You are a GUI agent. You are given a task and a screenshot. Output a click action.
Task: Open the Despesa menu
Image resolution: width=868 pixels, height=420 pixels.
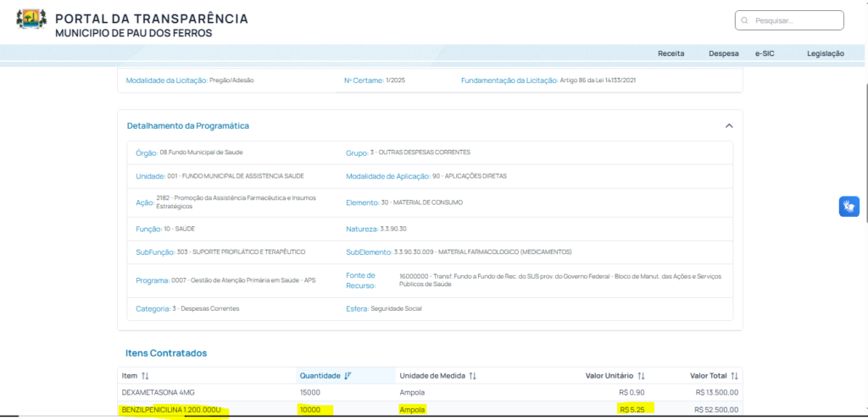click(723, 53)
